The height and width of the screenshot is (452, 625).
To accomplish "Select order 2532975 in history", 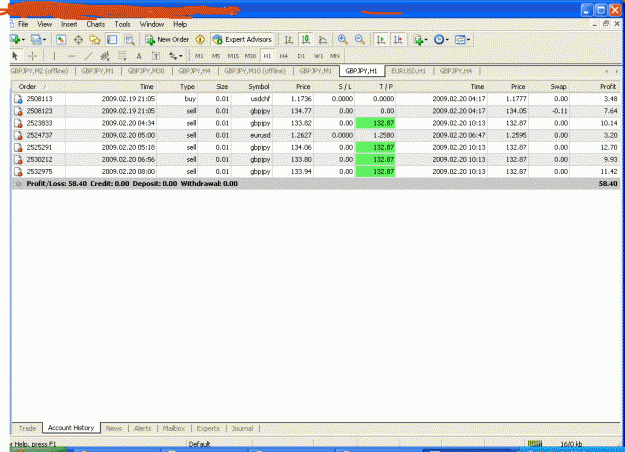I will click(316, 172).
